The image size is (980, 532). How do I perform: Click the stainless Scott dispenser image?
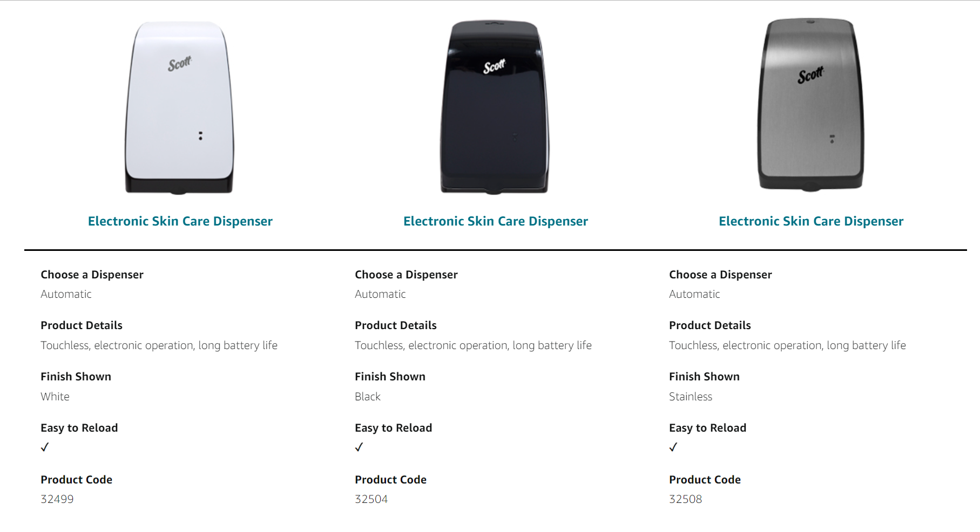coord(810,105)
